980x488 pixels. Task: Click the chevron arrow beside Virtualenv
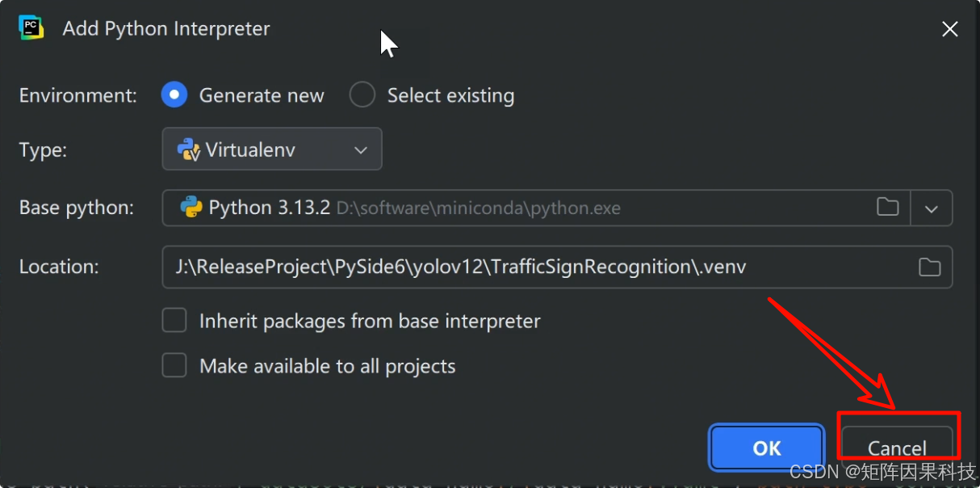pyautogui.click(x=361, y=150)
